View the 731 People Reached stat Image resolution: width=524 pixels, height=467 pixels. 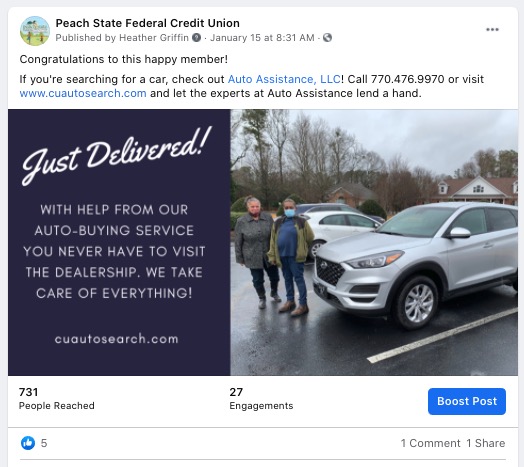(56, 398)
